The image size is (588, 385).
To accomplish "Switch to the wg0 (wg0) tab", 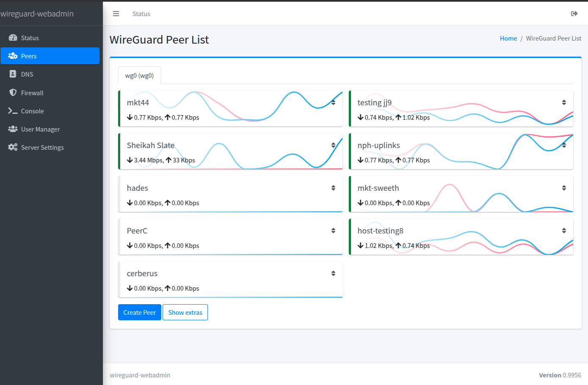I will pos(139,75).
